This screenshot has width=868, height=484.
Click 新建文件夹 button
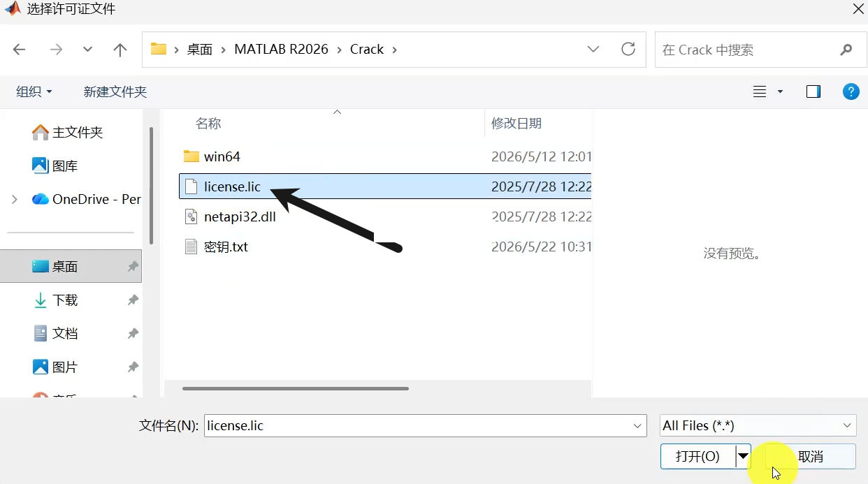pos(115,91)
